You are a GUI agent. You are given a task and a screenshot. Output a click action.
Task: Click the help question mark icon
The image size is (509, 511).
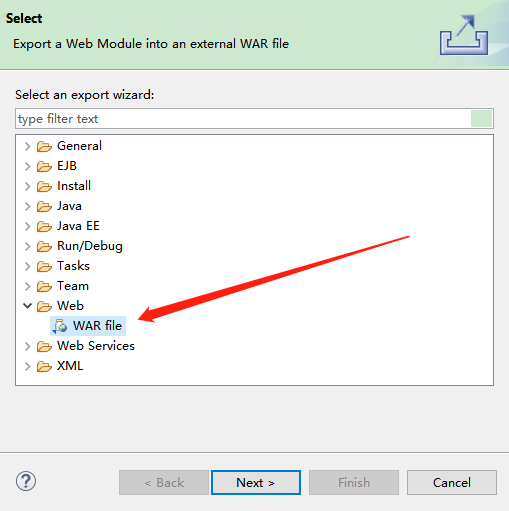[26, 481]
